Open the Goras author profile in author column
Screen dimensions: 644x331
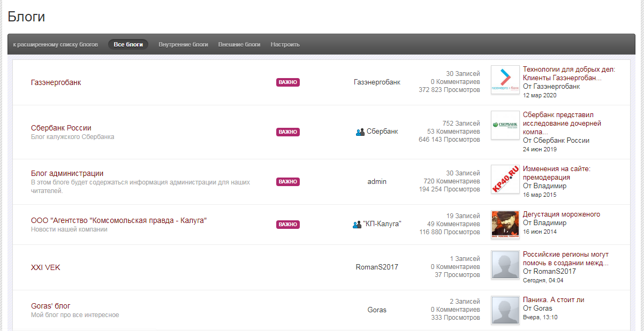point(377,310)
